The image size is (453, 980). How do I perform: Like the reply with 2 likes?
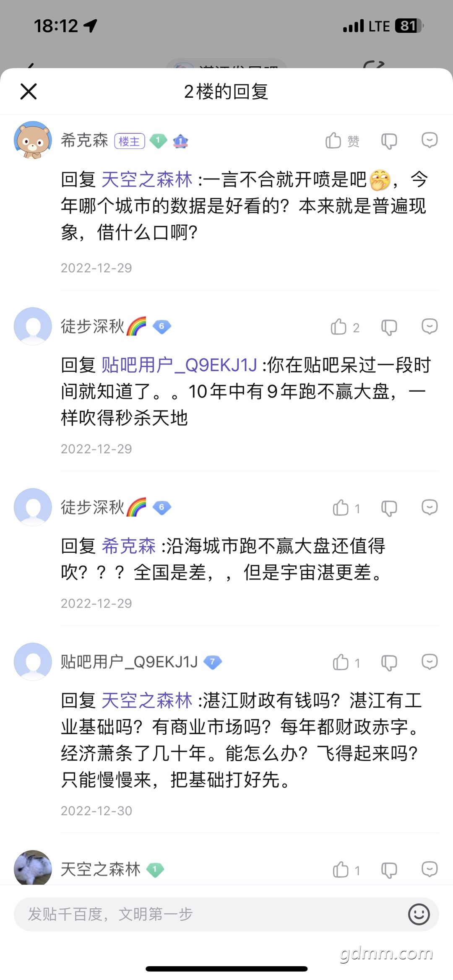click(345, 327)
